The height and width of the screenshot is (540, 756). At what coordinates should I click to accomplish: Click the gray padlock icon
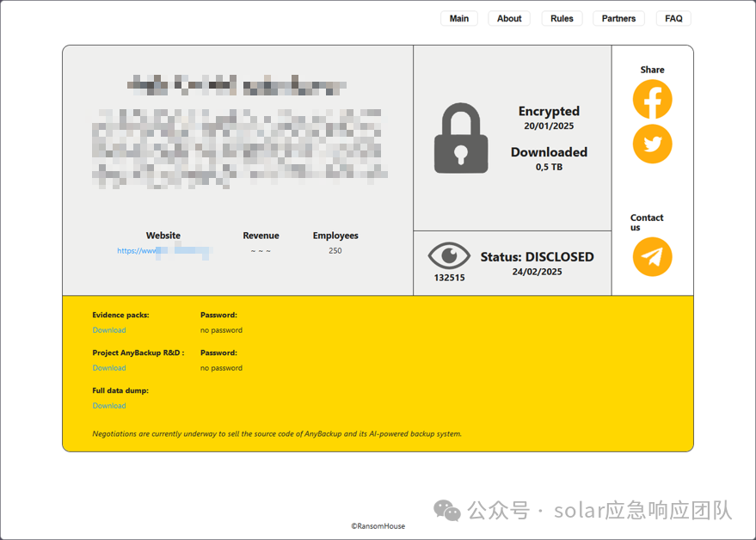[461, 138]
